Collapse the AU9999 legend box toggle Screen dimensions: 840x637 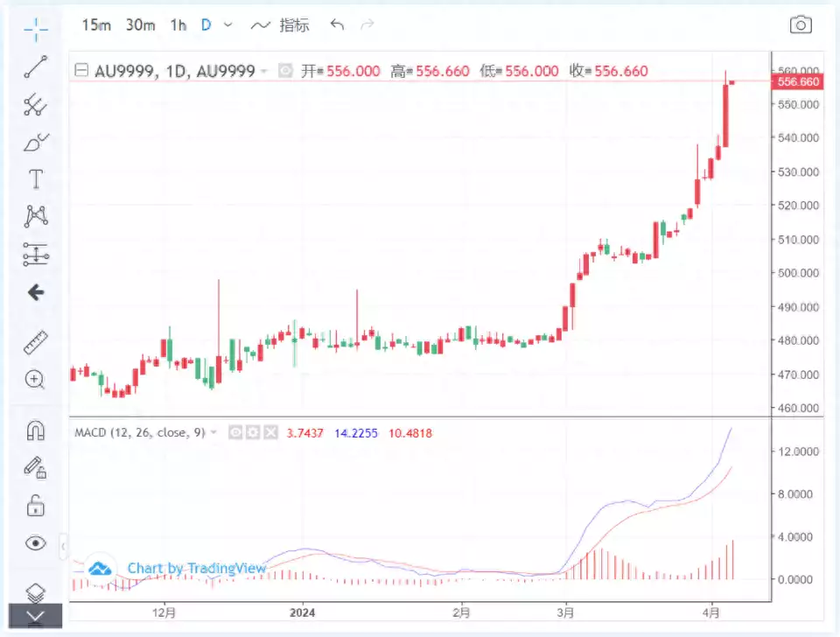[x=81, y=70]
